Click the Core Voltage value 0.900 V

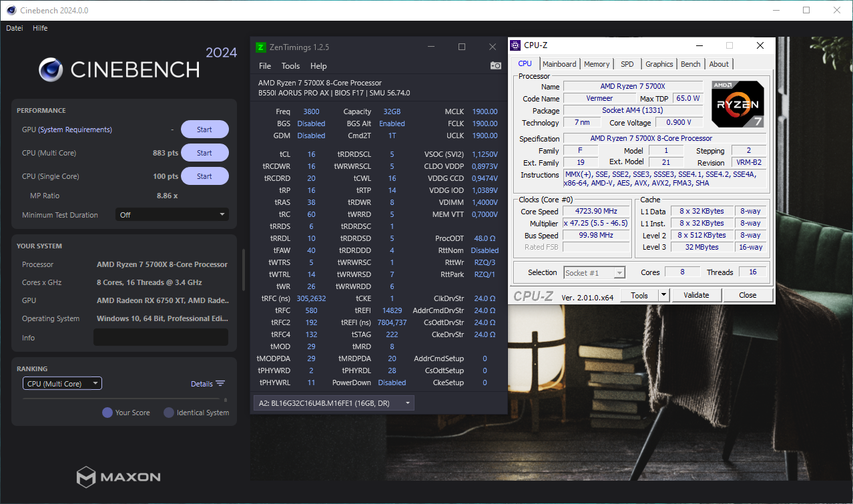pos(680,123)
